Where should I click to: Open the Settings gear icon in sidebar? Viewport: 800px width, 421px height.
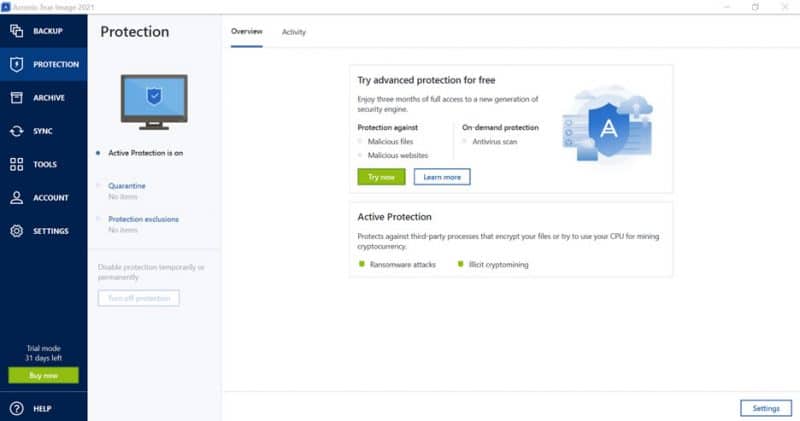pos(16,231)
